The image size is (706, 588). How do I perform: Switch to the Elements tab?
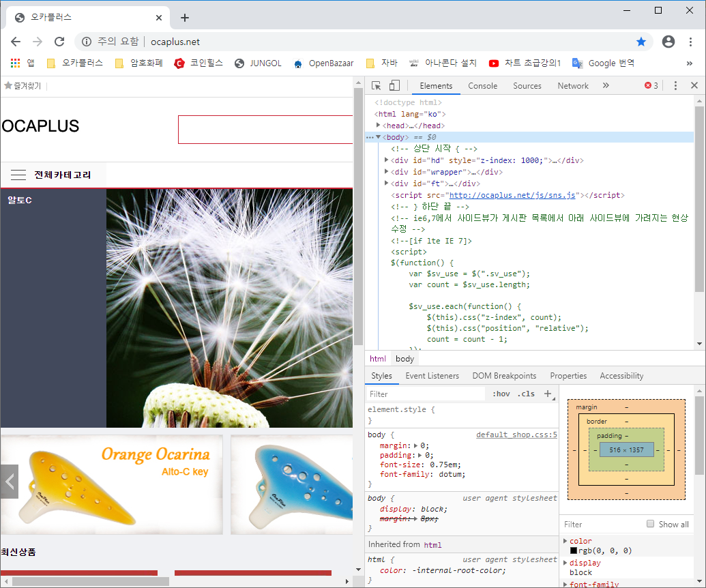point(436,86)
